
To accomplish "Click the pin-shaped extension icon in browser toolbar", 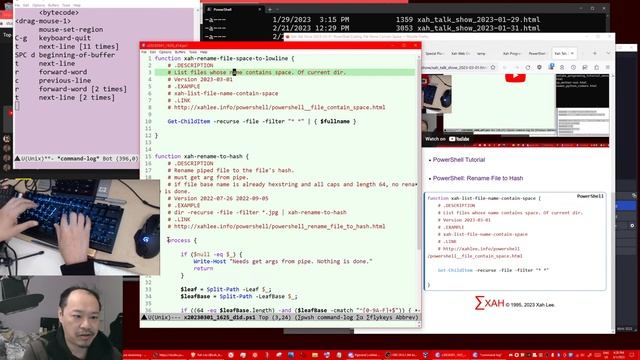I will pos(539,67).
